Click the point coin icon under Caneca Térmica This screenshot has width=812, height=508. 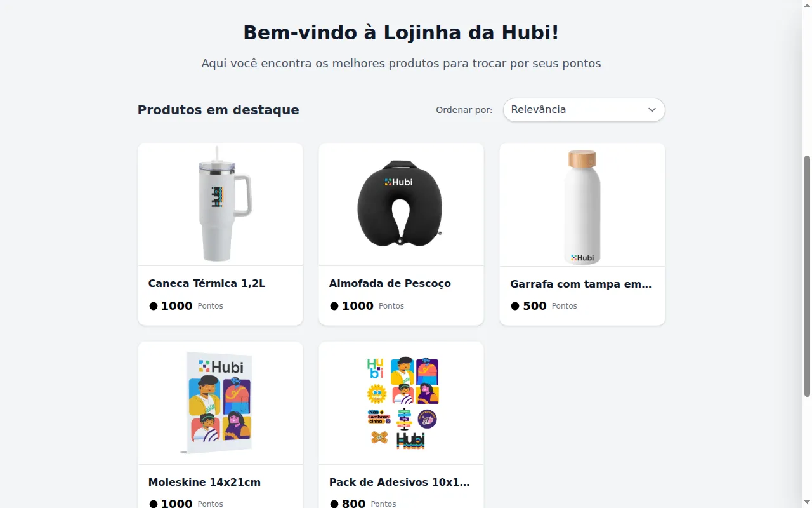point(154,306)
